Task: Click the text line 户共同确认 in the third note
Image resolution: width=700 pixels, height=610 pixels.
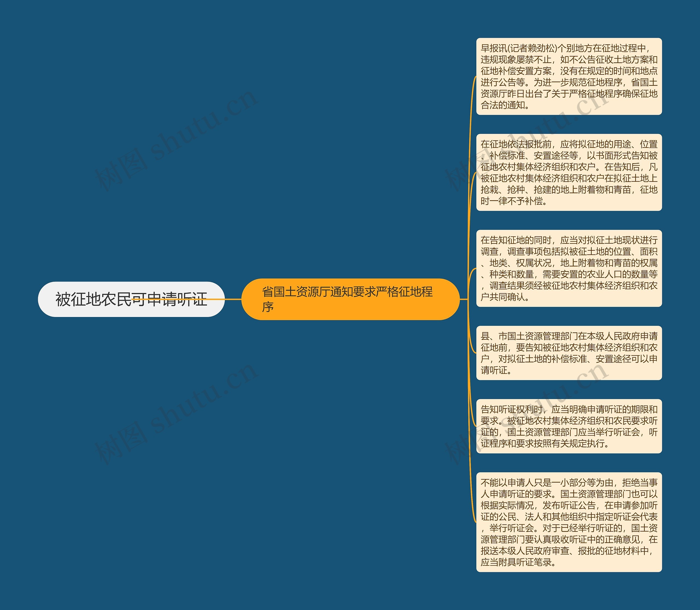Action: [505, 297]
